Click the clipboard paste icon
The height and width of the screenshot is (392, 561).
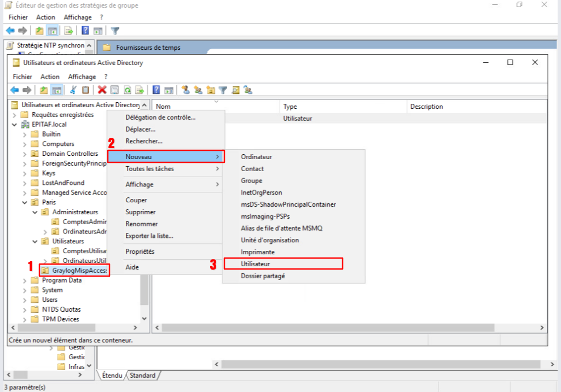[x=85, y=90]
